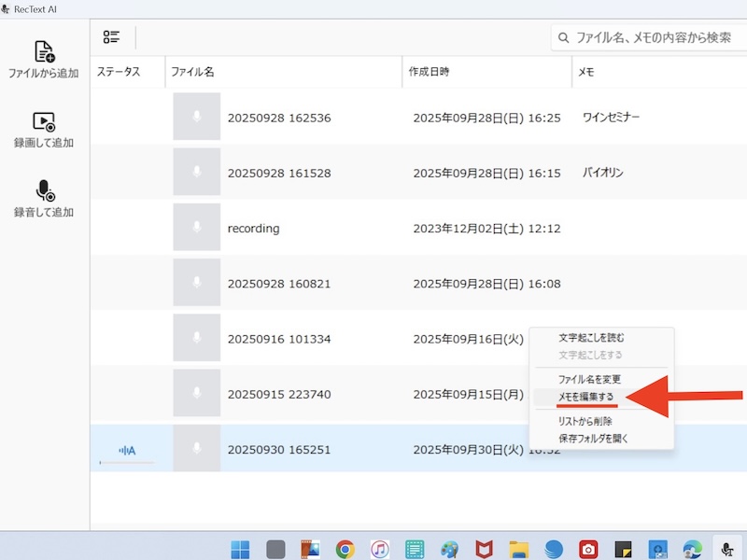Image resolution: width=747 pixels, height=560 pixels.
Task: Click 保存フォルダを開く in the context menu
Action: 594,438
